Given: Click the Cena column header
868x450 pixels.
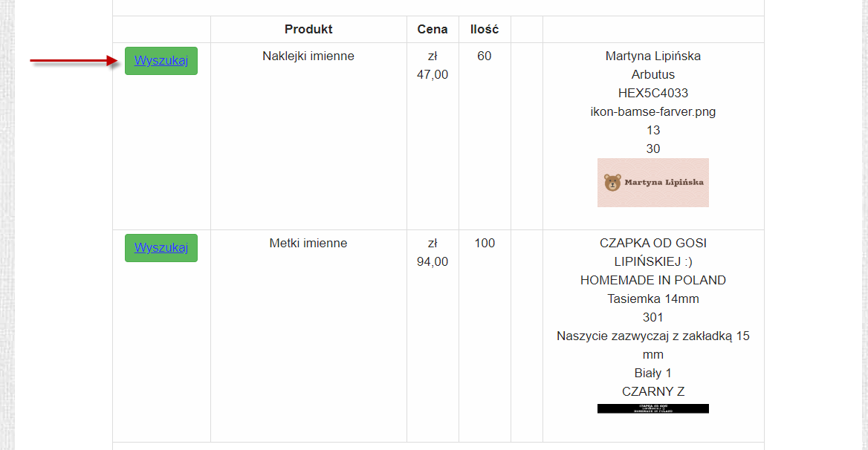Looking at the screenshot, I should (433, 29).
